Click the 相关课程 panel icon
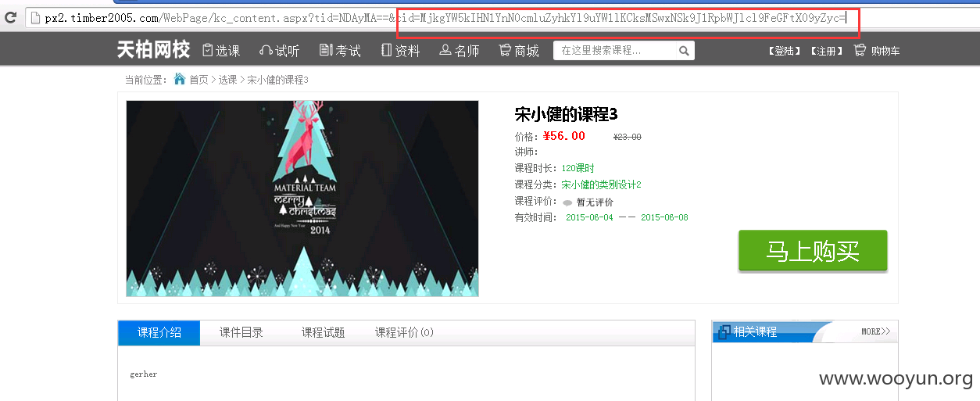The width and height of the screenshot is (980, 401). [x=724, y=332]
